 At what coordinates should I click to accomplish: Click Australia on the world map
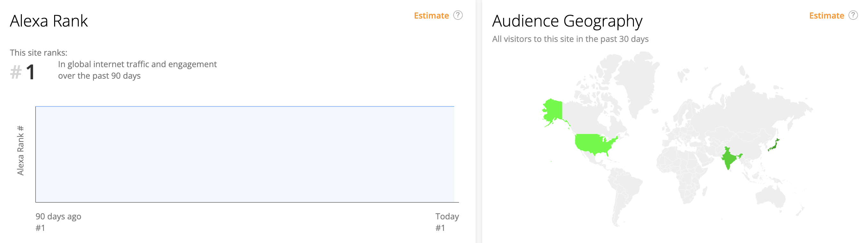(770, 196)
